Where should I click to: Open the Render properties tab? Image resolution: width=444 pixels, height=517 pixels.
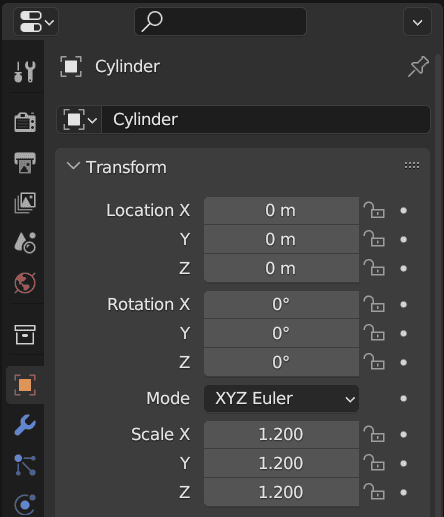pyautogui.click(x=25, y=122)
